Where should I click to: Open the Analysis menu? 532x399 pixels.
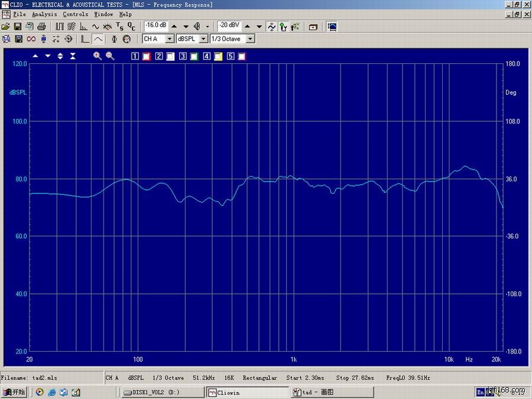click(x=44, y=14)
